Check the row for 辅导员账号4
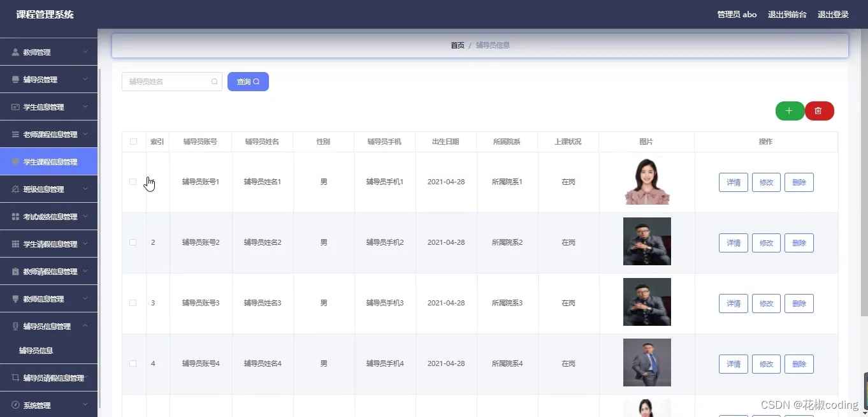 click(x=133, y=363)
